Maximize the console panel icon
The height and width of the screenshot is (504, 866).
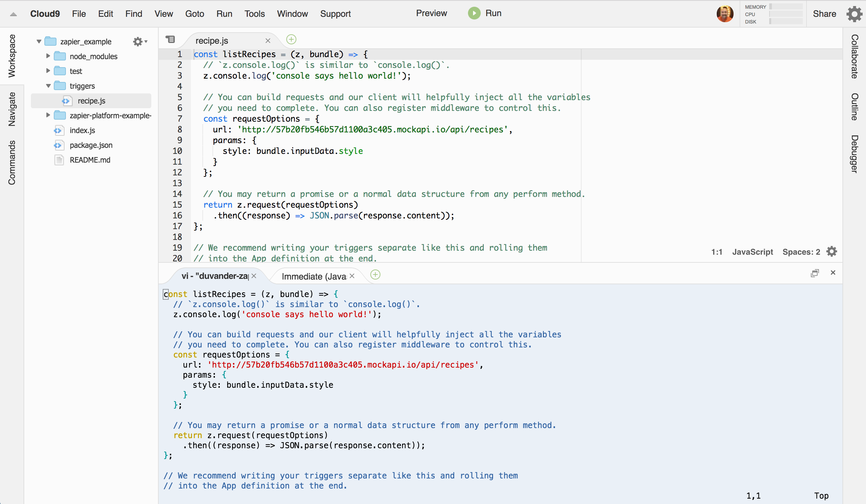pos(815,273)
